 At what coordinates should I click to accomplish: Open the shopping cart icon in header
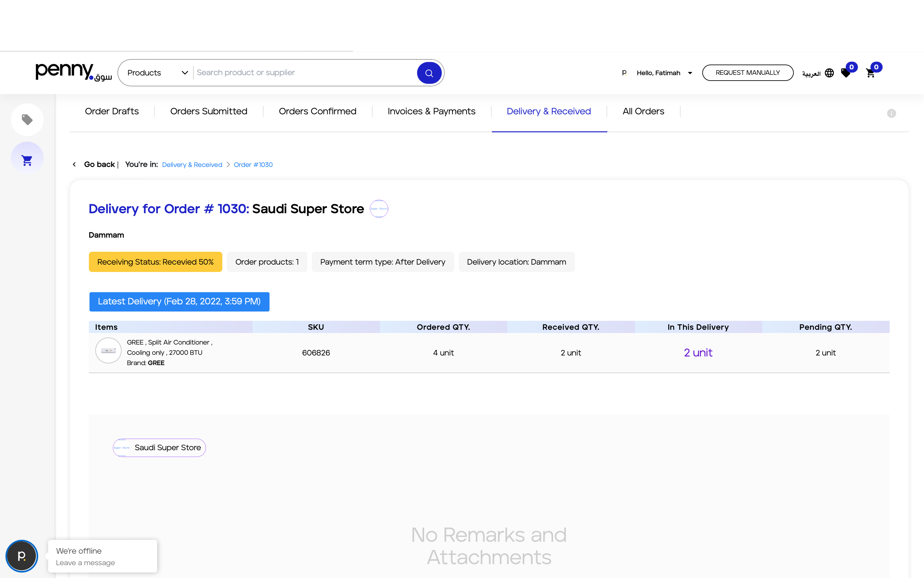[870, 73]
